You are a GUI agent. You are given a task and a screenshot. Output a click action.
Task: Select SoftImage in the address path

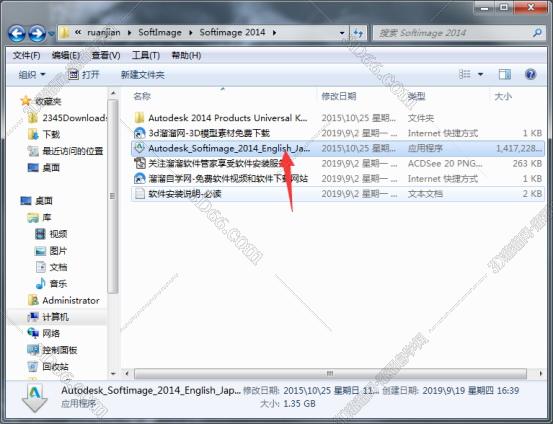click(x=160, y=32)
